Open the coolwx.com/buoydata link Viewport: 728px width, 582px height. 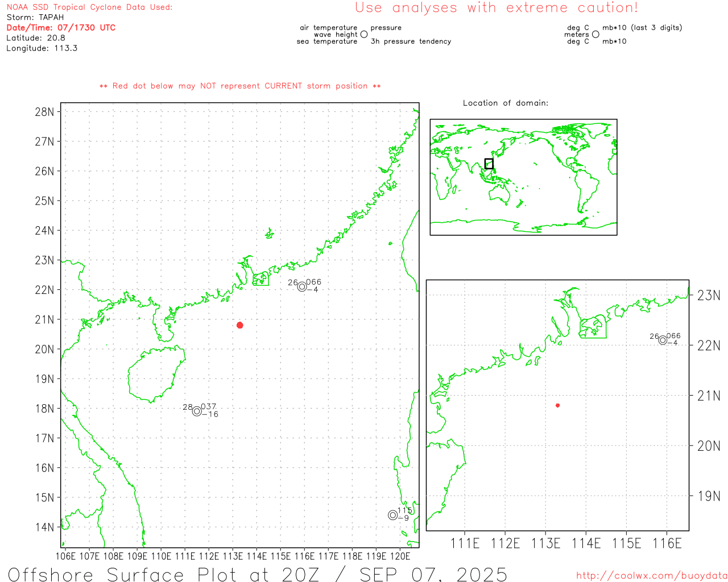(652, 576)
